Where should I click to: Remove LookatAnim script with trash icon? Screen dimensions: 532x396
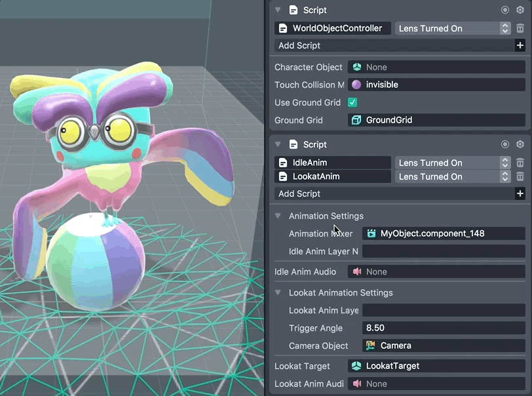[x=520, y=176]
